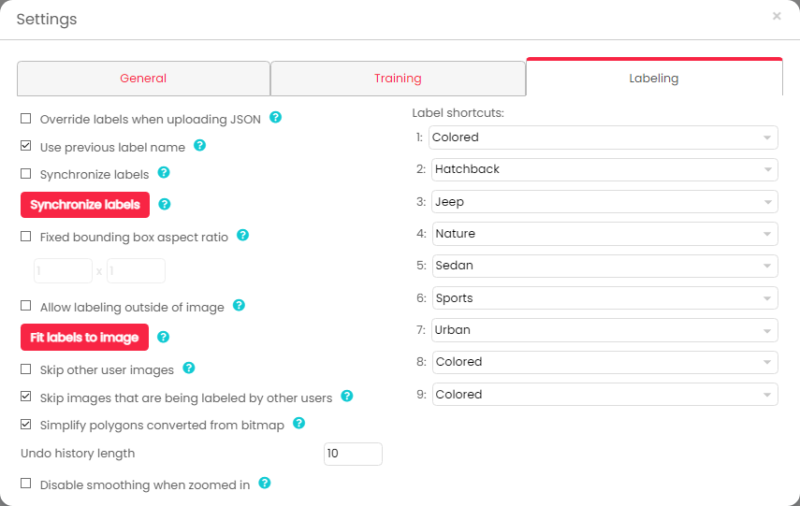Open label shortcut 2 Hatchback dropdown
This screenshot has width=800, height=506.
(x=604, y=169)
